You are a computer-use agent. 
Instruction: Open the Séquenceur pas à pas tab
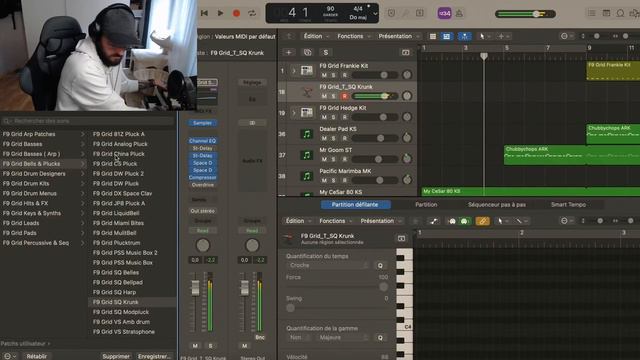point(497,204)
